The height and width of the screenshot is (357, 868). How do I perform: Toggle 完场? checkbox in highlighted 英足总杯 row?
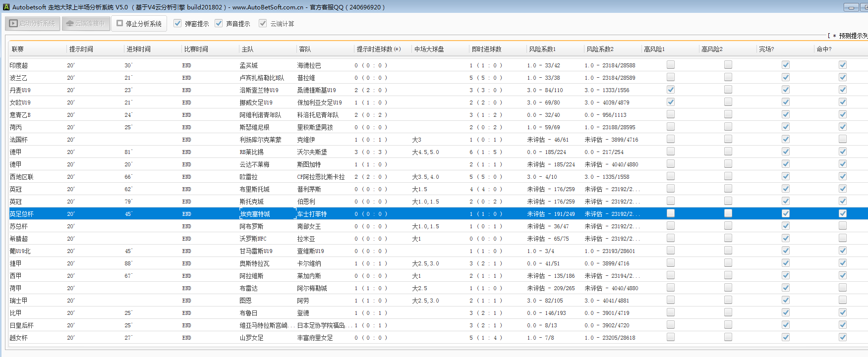786,213
